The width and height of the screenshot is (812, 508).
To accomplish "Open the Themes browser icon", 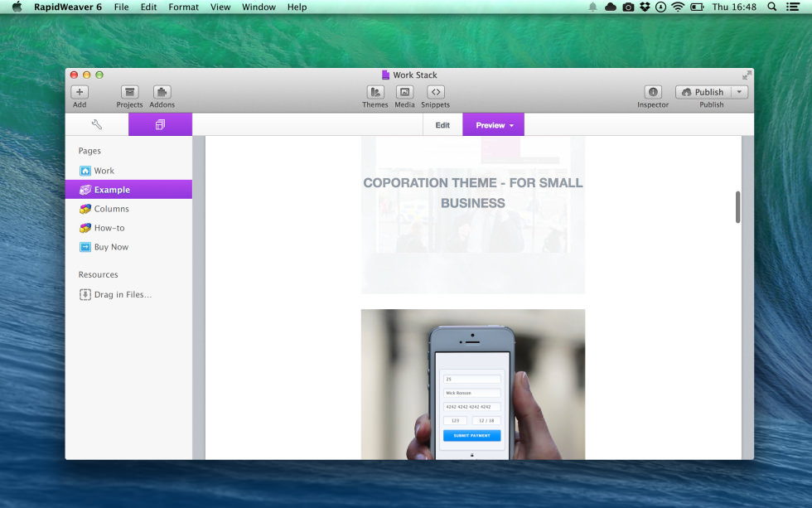I will pyautogui.click(x=375, y=92).
